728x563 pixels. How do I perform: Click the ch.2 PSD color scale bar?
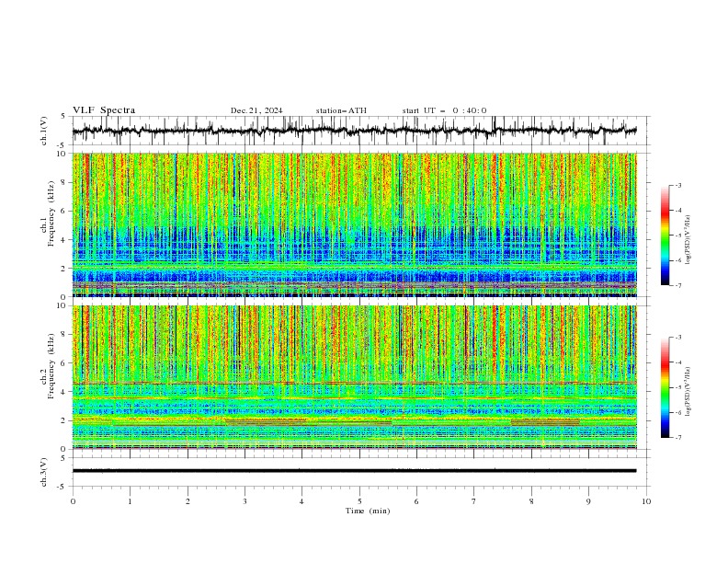pyautogui.click(x=665, y=387)
